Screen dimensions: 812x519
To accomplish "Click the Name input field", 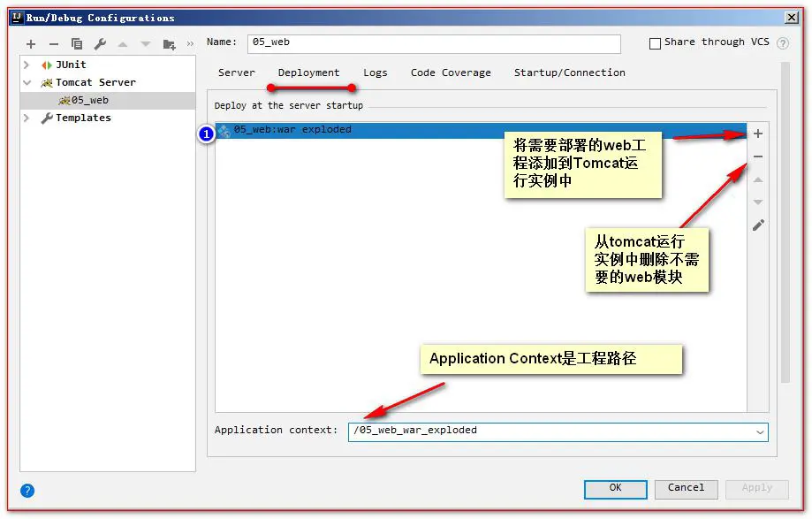I will [433, 43].
